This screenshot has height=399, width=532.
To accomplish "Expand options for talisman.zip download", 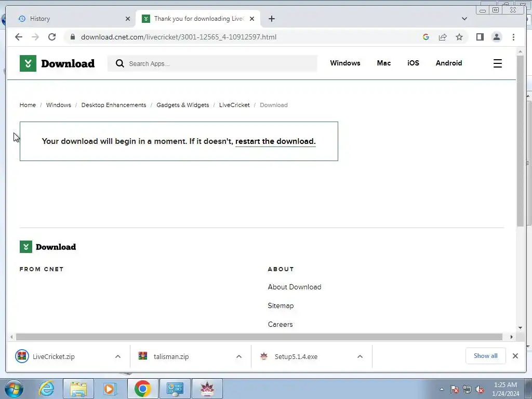I will (239, 356).
